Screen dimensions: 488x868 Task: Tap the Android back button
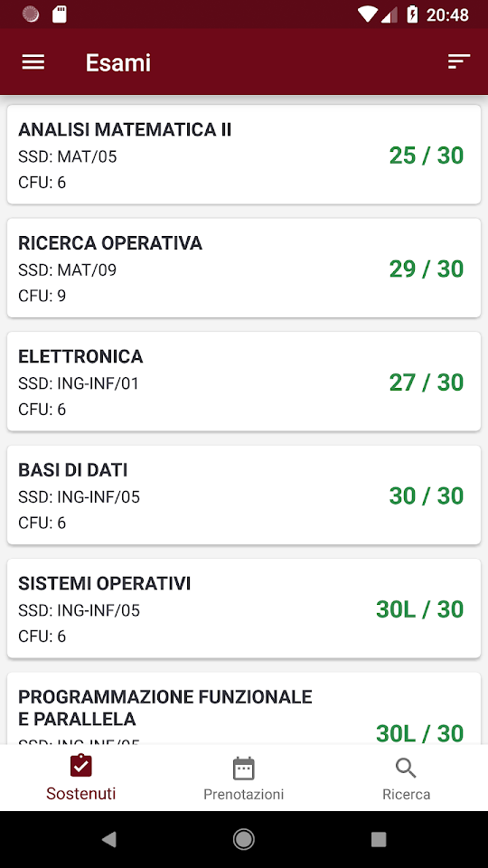tap(108, 839)
